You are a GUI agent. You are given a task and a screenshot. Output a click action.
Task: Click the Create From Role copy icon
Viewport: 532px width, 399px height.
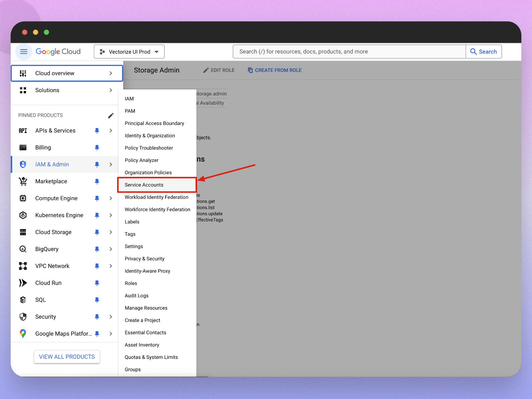(x=250, y=70)
